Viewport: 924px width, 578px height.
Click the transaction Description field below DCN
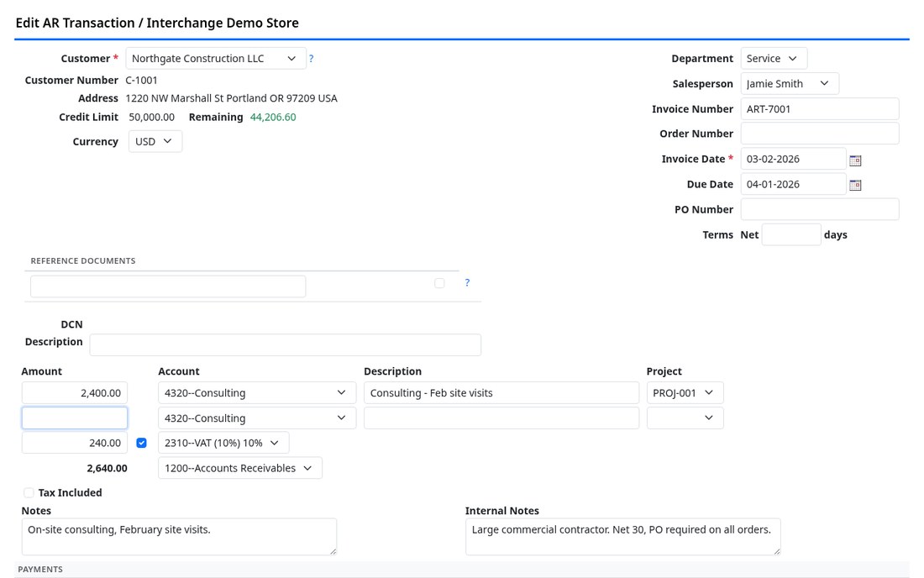pos(286,344)
